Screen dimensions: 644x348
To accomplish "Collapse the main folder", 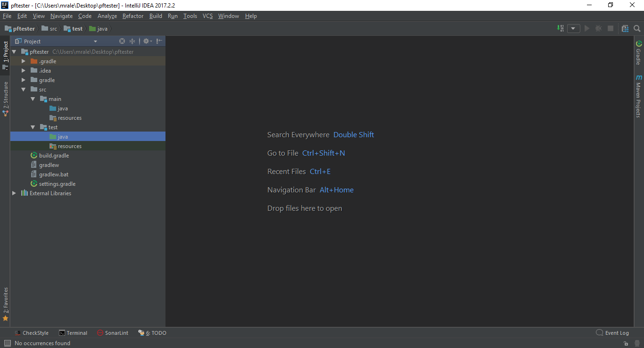I will [x=33, y=99].
